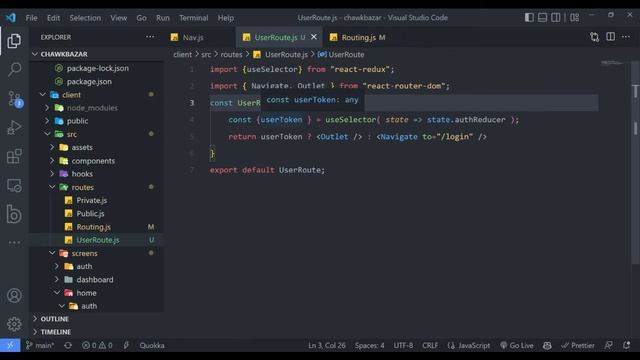The width and height of the screenshot is (640, 360).
Task: Open notifications bell in status bar
Action: 627,345
